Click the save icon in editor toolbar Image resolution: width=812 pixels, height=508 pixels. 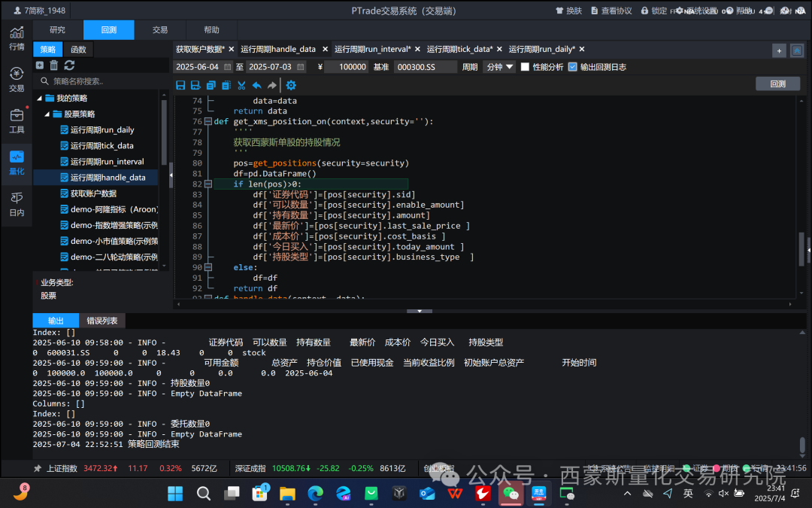coord(180,86)
